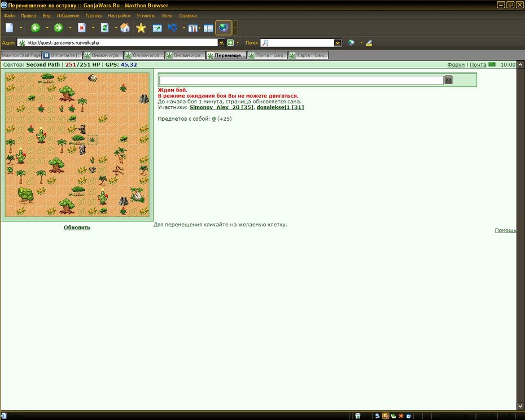The image size is (525, 420).
Task: Open the Файл menu
Action: click(x=9, y=15)
